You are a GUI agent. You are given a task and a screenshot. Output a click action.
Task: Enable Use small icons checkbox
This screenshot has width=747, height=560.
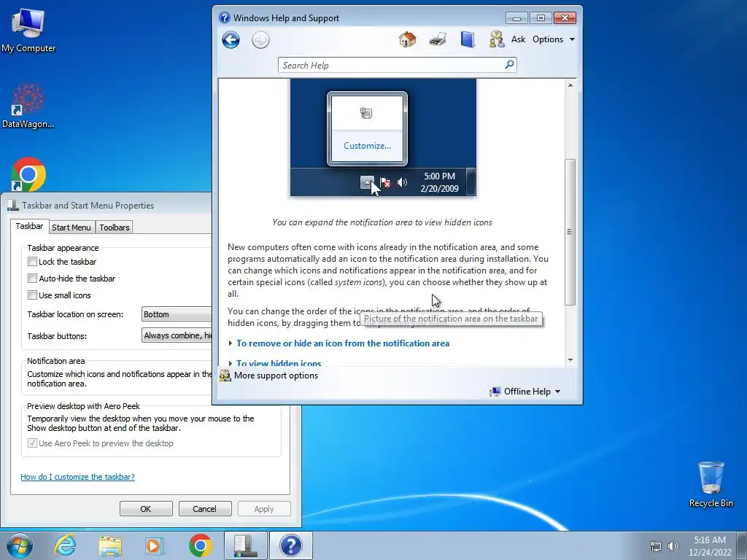click(x=32, y=295)
